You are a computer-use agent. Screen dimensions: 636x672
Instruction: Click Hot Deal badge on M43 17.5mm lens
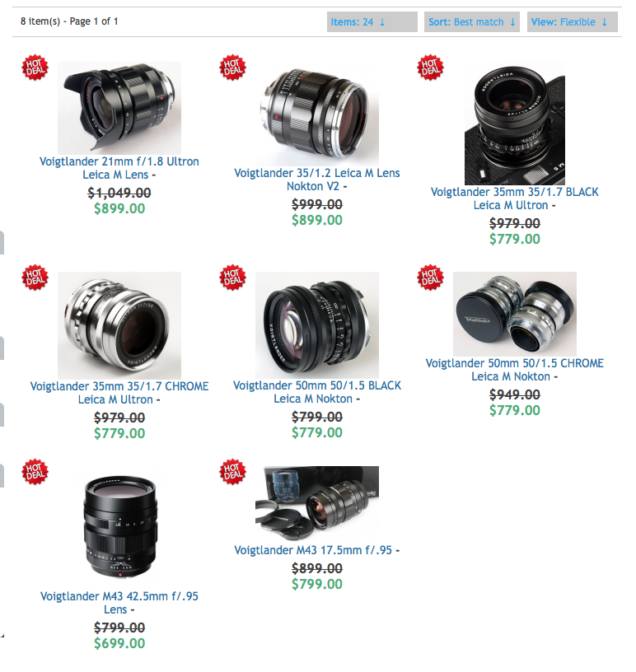point(233,472)
